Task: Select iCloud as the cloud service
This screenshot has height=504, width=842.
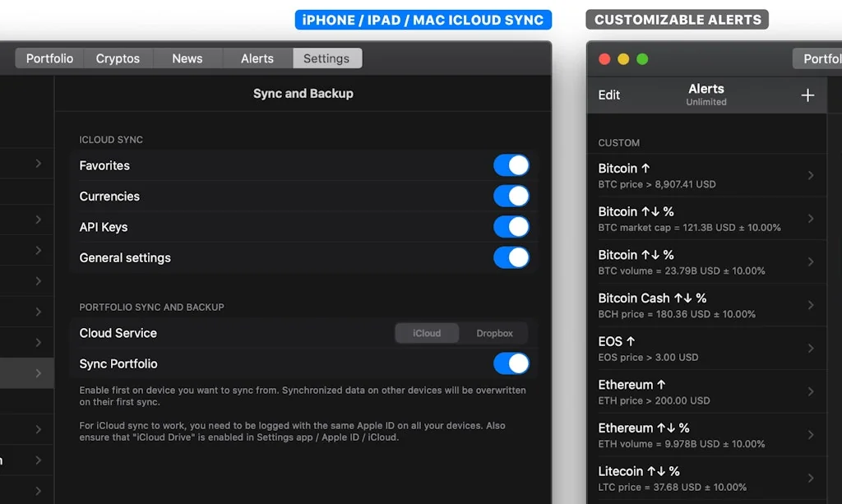Action: [427, 333]
